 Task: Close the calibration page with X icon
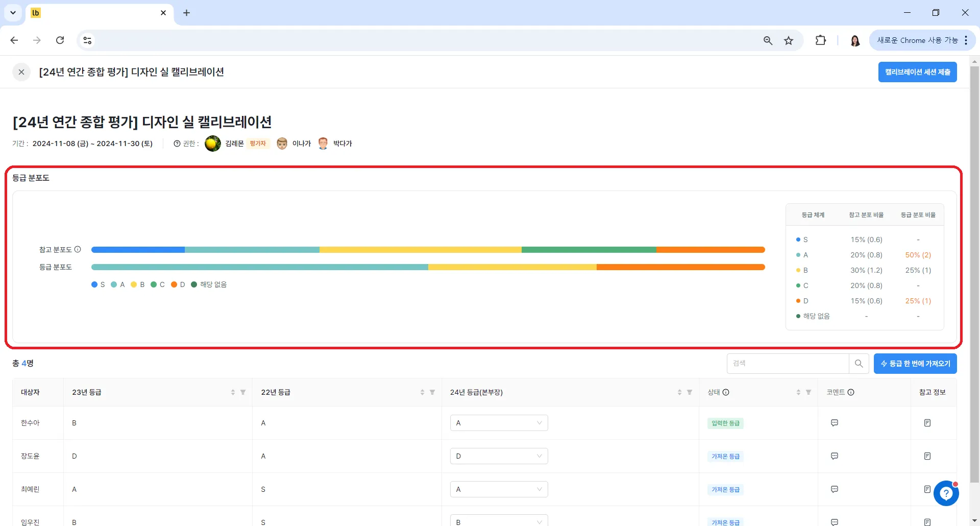tap(21, 72)
